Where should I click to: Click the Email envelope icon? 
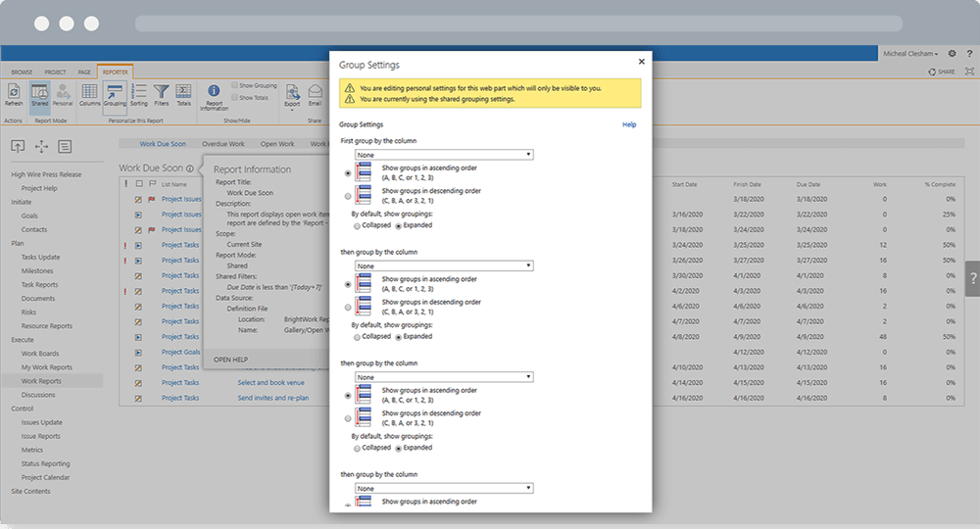click(315, 92)
